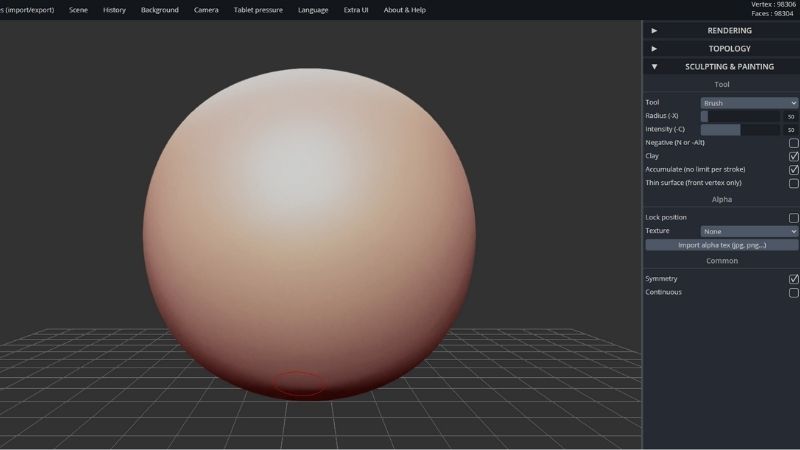The height and width of the screenshot is (450, 800).
Task: Click the Intensity slider bar
Action: click(740, 130)
